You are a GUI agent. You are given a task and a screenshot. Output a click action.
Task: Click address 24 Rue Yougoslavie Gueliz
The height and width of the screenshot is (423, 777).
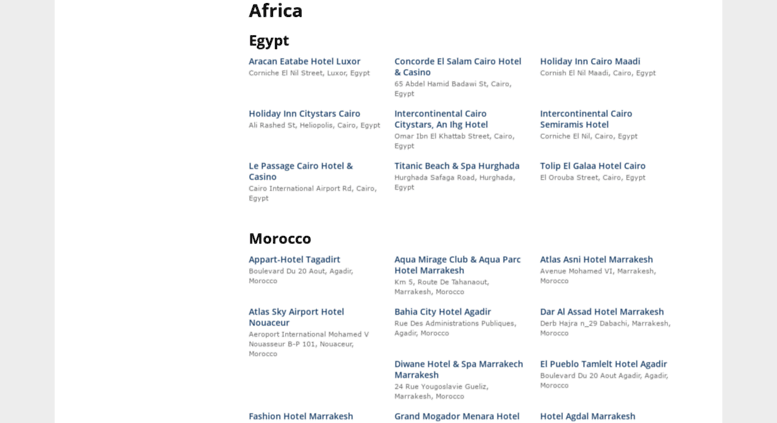click(x=442, y=391)
